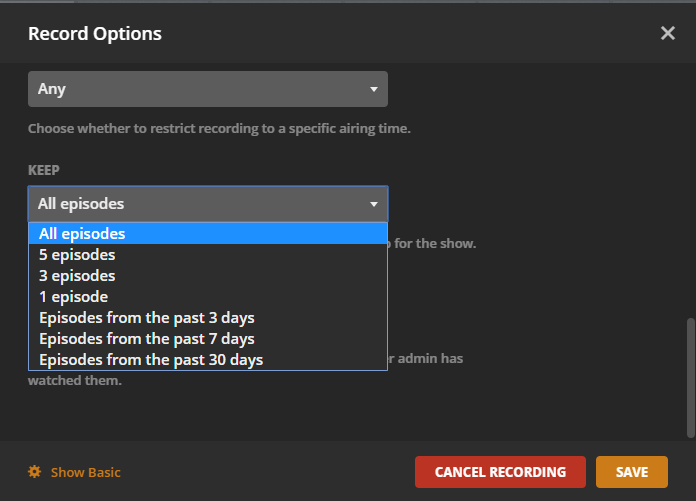Click the gear icon beside Show Basic
The height and width of the screenshot is (501, 696).
(35, 472)
